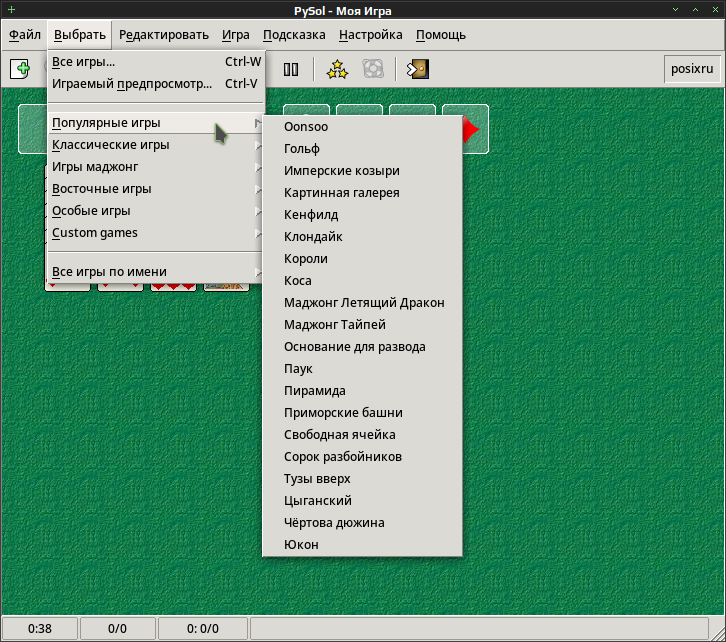The height and width of the screenshot is (642, 726).
Task: Open the Подсказка menu
Action: point(294,35)
